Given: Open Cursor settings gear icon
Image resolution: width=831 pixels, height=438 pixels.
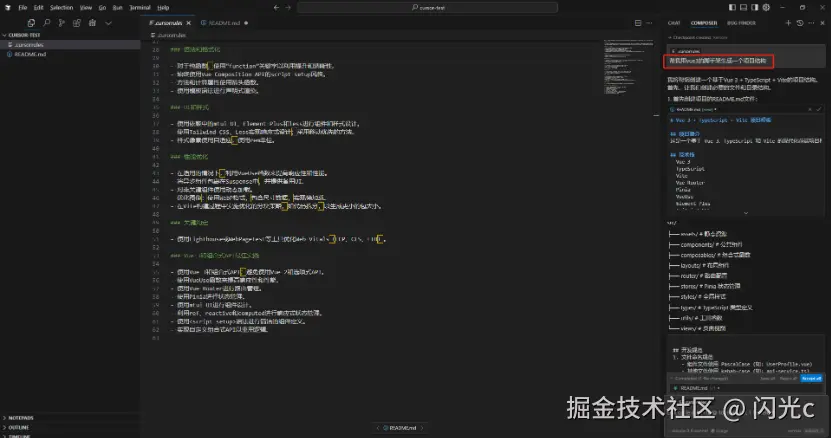Looking at the screenshot, I should click(766, 7).
